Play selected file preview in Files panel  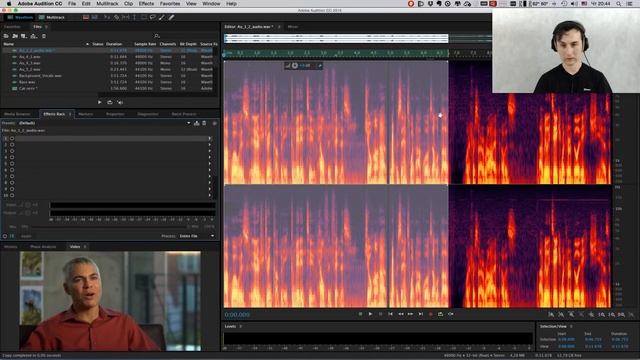[x=100, y=102]
